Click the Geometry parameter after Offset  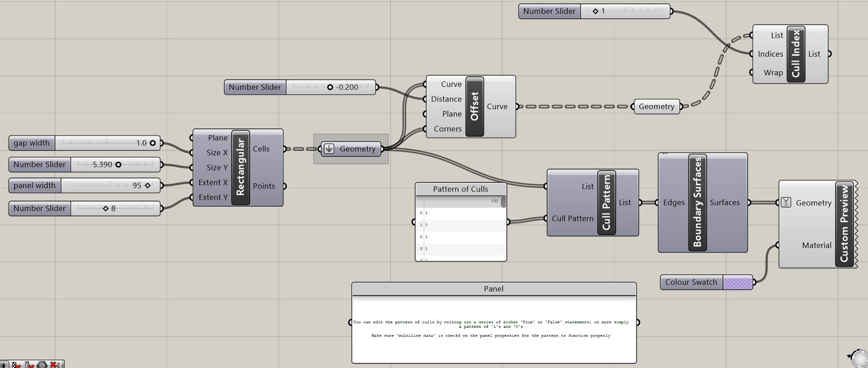[x=656, y=106]
